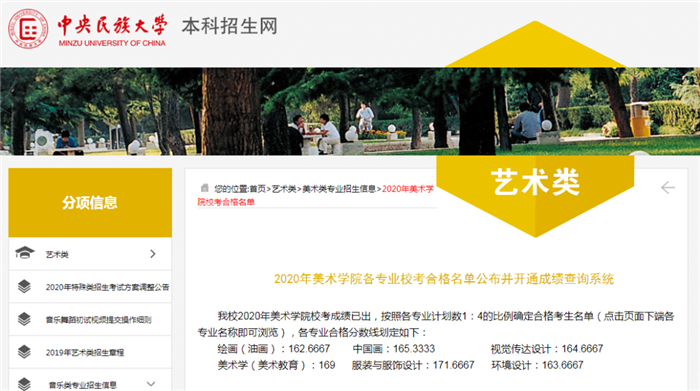Click the Minzu University round logo emblem
Image resolution: width=700 pixels, height=391 pixels.
point(28,29)
